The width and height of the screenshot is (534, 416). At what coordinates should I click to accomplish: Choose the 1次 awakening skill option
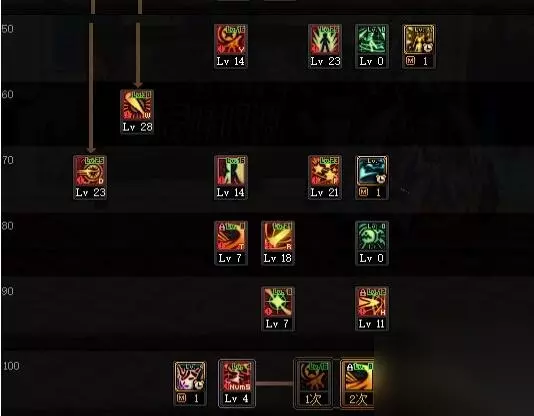313,383
